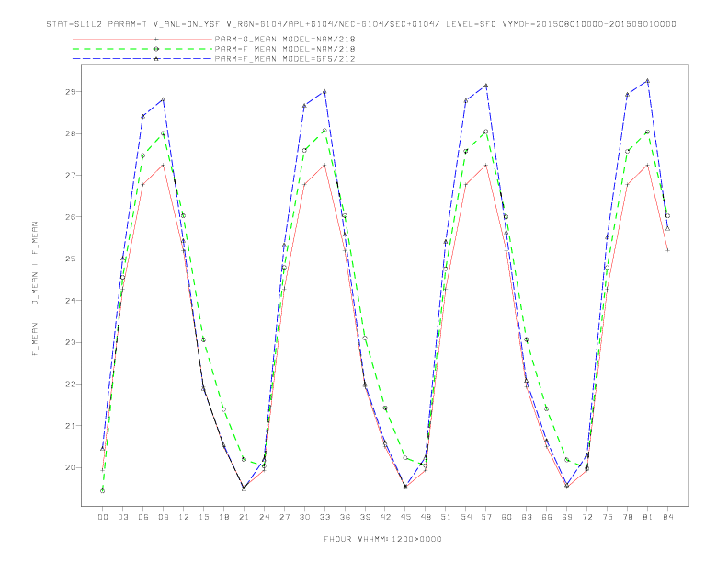Click the chart title starting with STAT=SL1L2

click(x=361, y=24)
